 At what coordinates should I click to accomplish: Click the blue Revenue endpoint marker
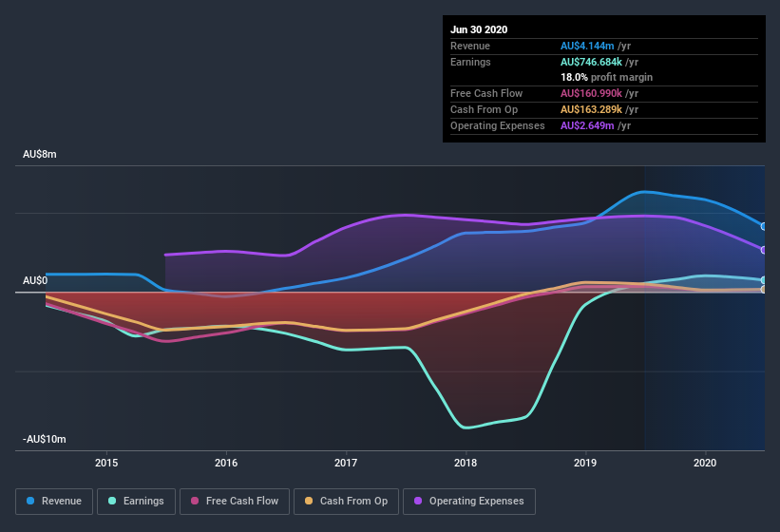[x=764, y=226]
